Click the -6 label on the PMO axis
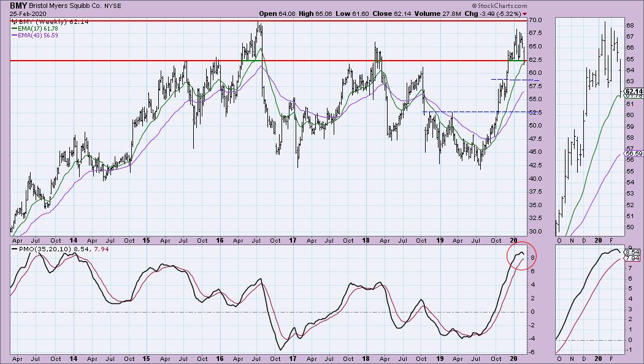The height and width of the screenshot is (364, 644). click(x=533, y=352)
